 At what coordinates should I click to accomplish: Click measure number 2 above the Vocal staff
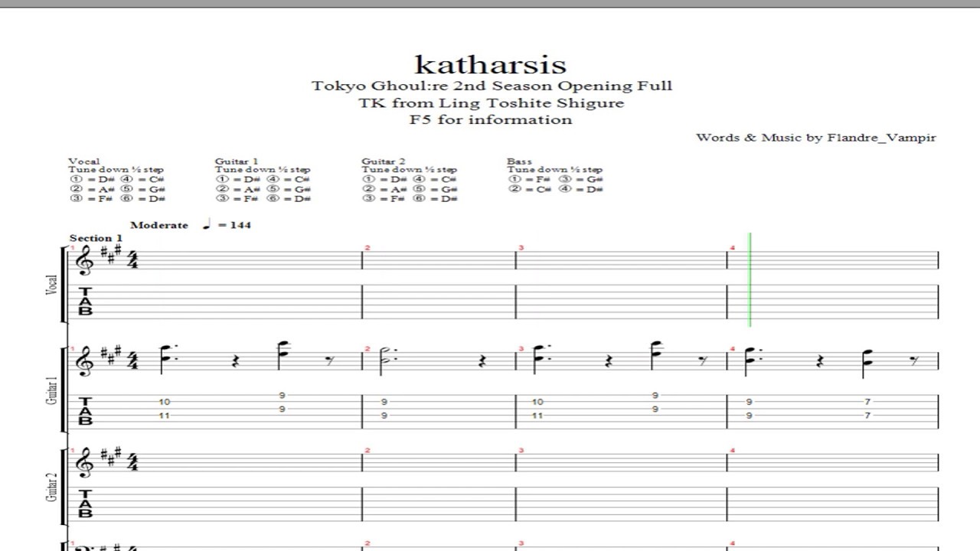[367, 247]
